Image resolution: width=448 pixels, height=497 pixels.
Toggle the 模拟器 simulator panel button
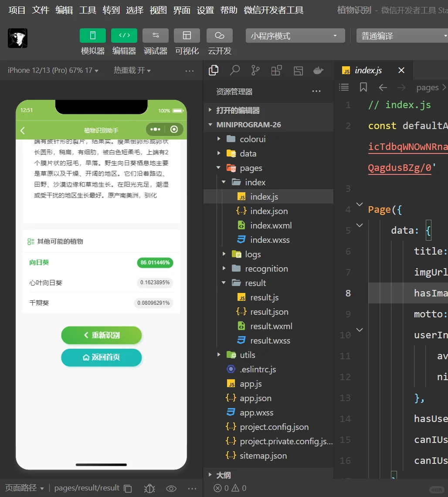[x=92, y=35]
